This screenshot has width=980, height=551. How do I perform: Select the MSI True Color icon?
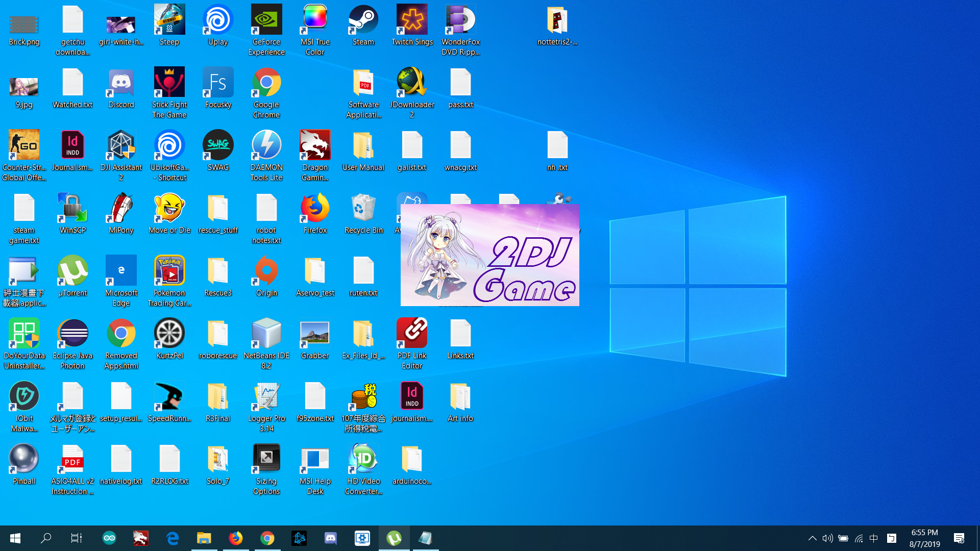click(315, 31)
